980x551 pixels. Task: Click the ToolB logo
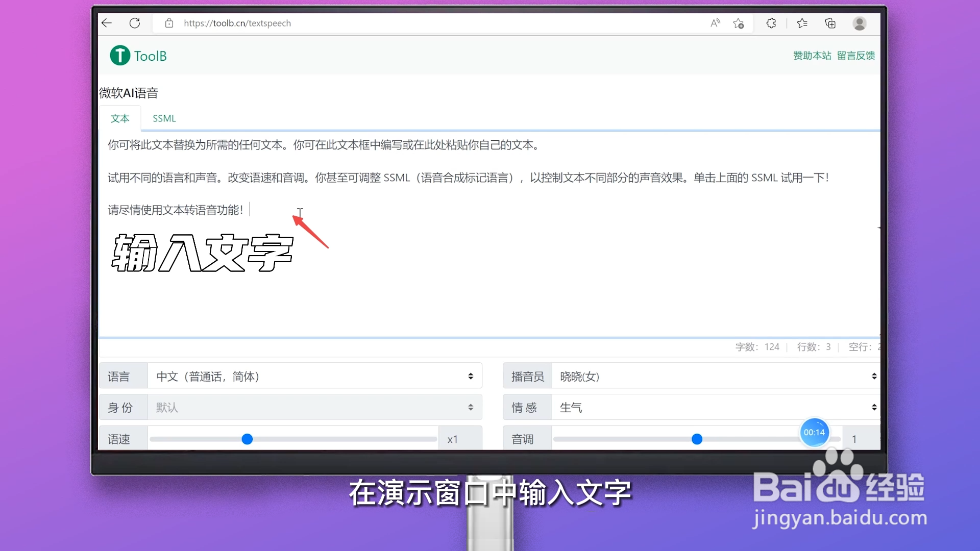138,55
